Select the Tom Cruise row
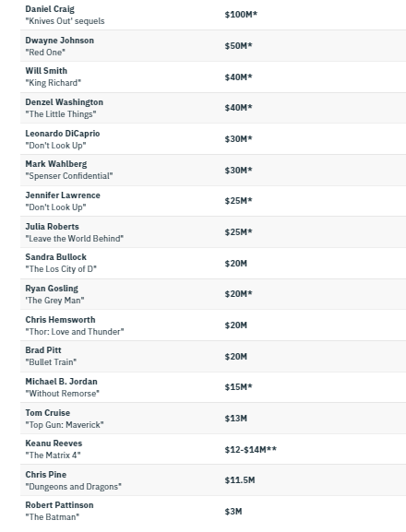This screenshot has width=406, height=532. pos(213,419)
